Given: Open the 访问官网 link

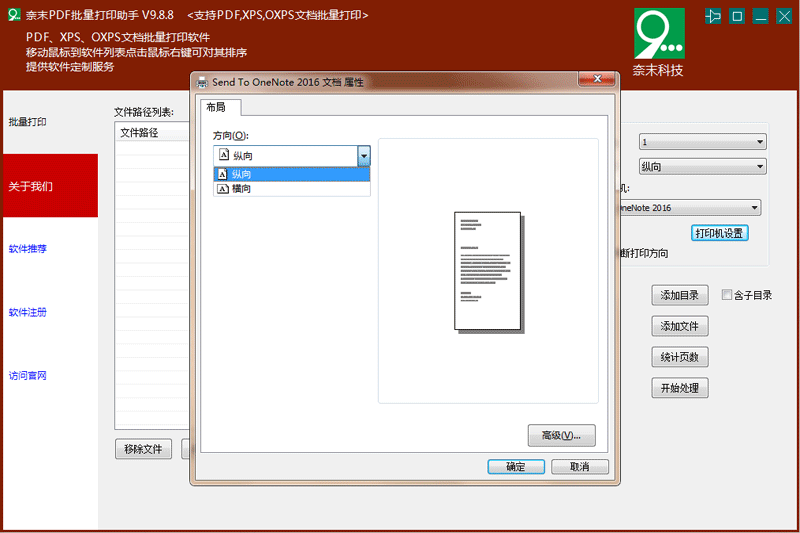Looking at the screenshot, I should 28,375.
